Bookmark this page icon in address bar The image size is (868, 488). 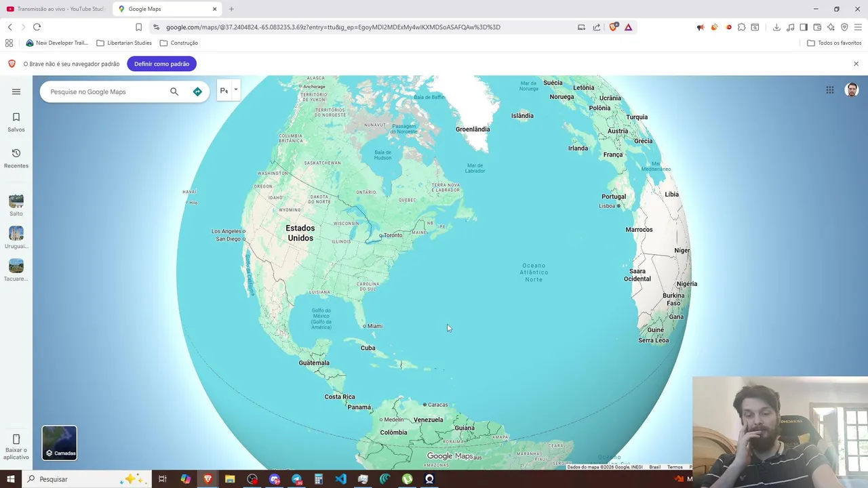[x=138, y=27]
